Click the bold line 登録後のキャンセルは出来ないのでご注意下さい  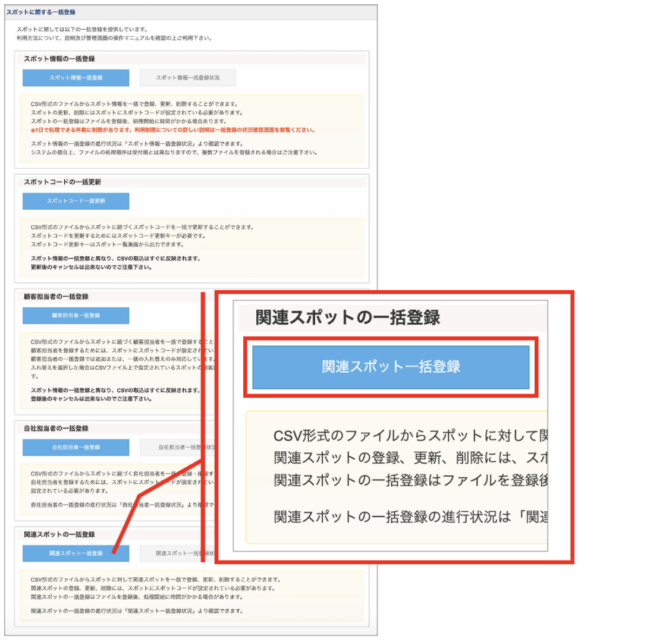[92, 399]
